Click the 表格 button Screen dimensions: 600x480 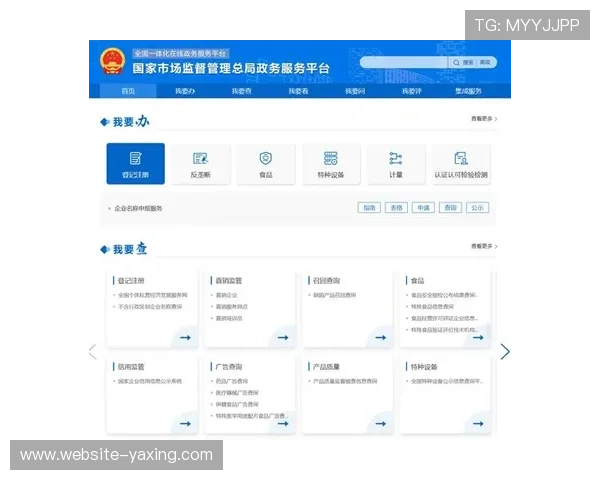pyautogui.click(x=396, y=208)
